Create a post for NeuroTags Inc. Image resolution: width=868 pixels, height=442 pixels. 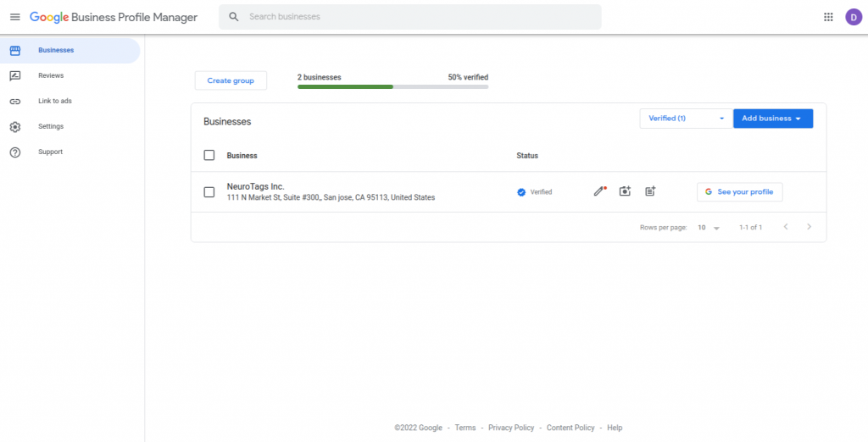pos(650,191)
